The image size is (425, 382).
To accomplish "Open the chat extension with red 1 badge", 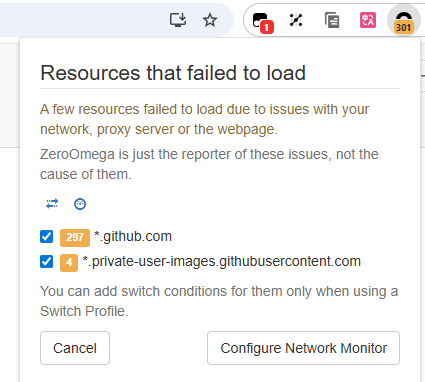I will pyautogui.click(x=262, y=22).
